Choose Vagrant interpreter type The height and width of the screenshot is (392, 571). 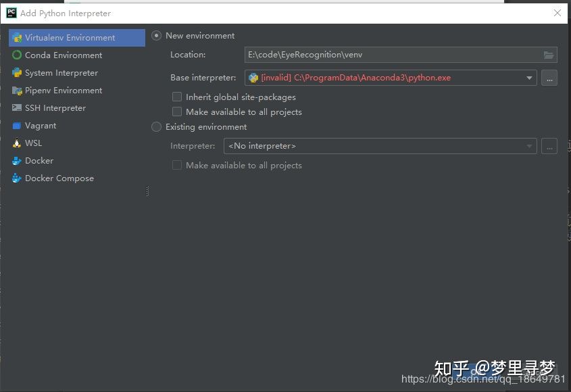[77, 126]
